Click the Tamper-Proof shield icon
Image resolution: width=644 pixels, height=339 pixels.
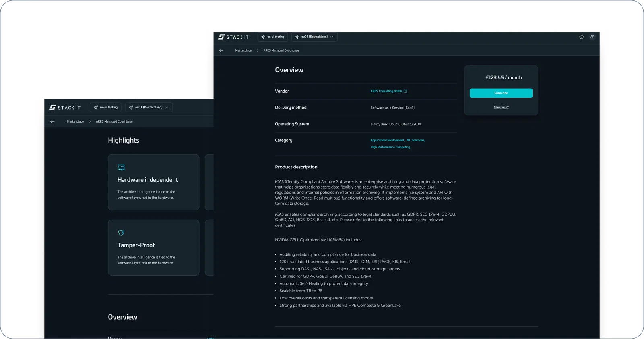[121, 233]
